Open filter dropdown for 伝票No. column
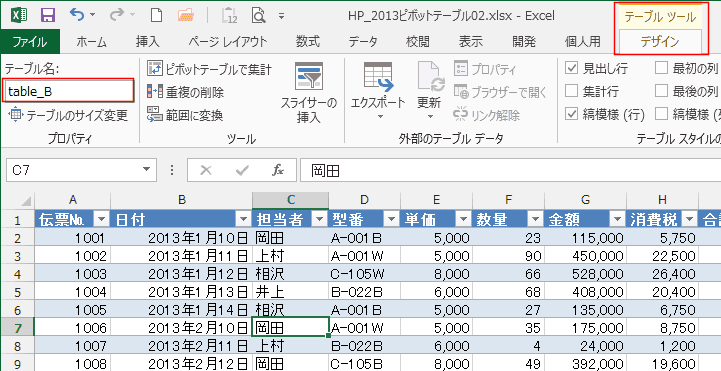This screenshot has width=721, height=371. (102, 220)
